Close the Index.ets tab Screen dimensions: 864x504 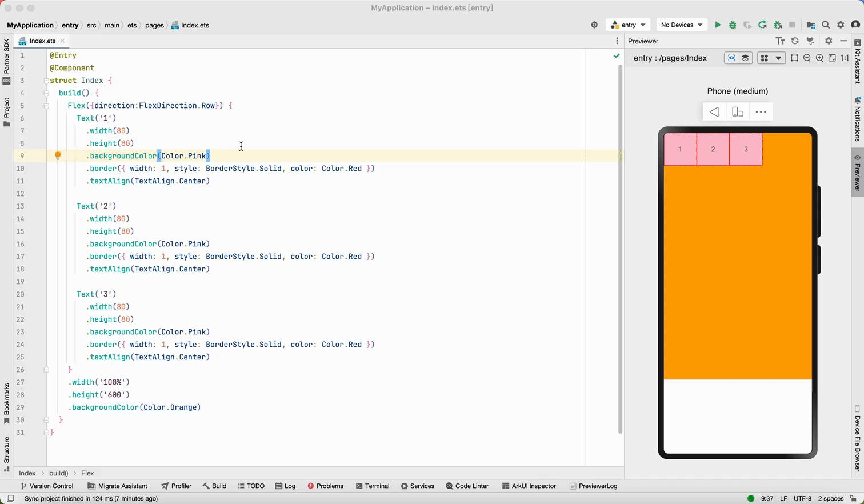[62, 41]
